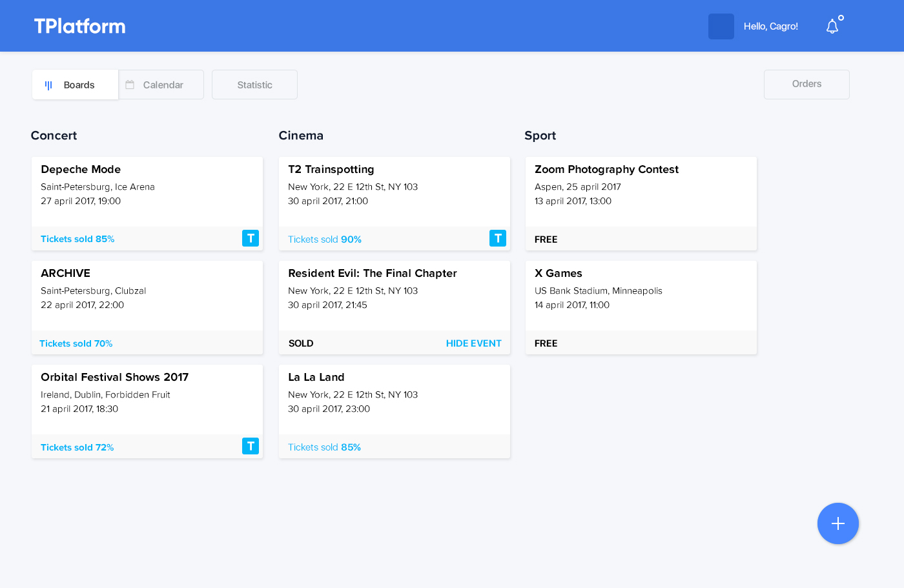Click date 21 april 2017, 18:30

tap(79, 409)
